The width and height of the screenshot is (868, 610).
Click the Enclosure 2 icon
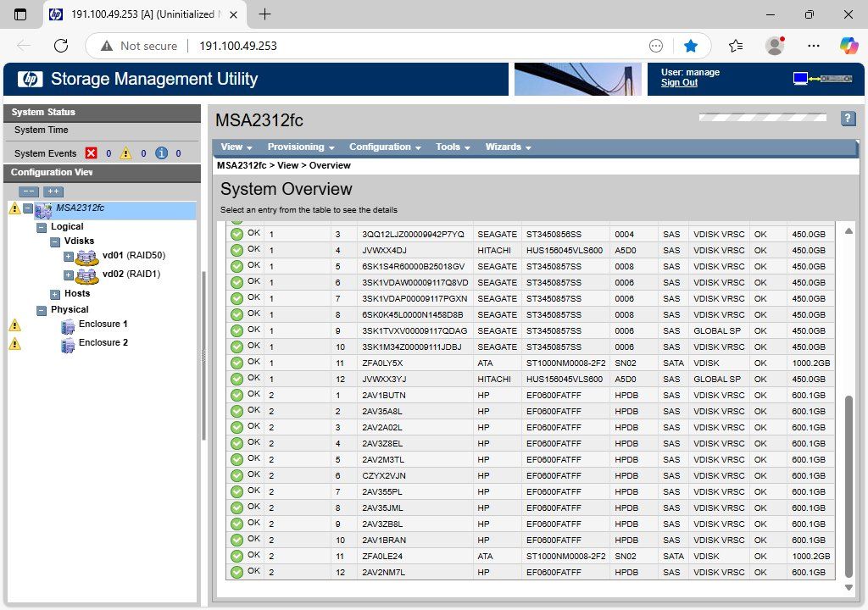click(x=68, y=346)
